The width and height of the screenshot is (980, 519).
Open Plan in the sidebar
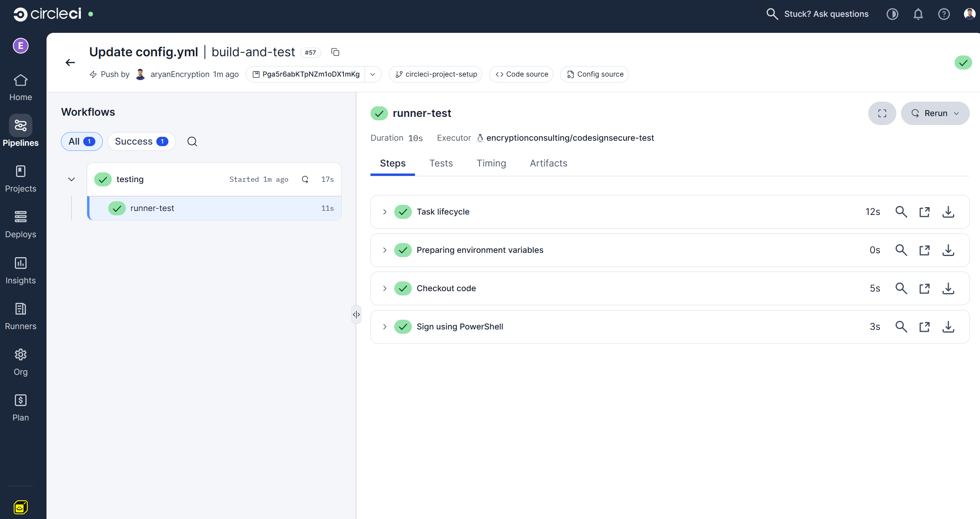click(x=21, y=408)
